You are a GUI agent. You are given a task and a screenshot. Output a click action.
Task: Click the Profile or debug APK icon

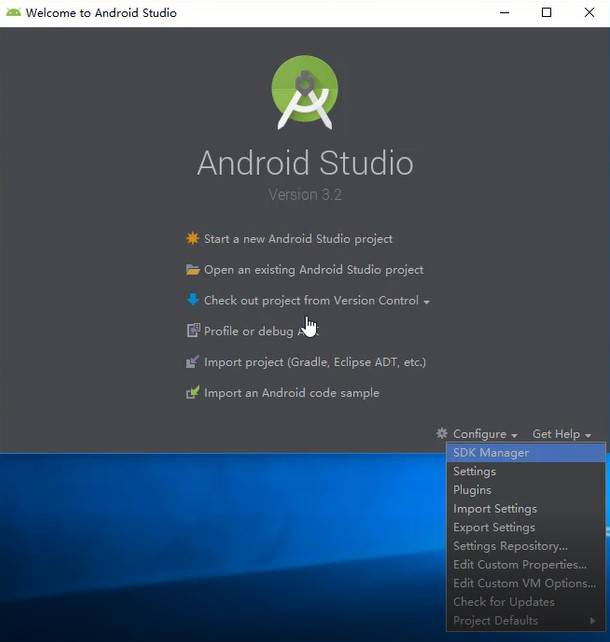pyautogui.click(x=193, y=330)
